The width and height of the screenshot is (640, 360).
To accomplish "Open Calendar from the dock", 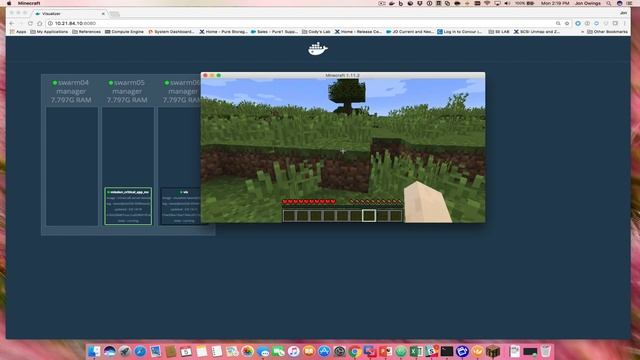I will (x=186, y=351).
